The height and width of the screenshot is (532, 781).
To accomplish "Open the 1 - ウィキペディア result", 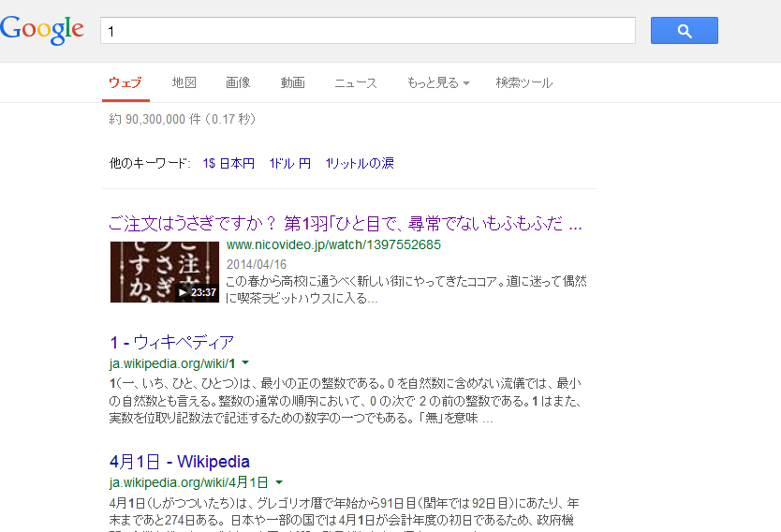I will point(171,342).
